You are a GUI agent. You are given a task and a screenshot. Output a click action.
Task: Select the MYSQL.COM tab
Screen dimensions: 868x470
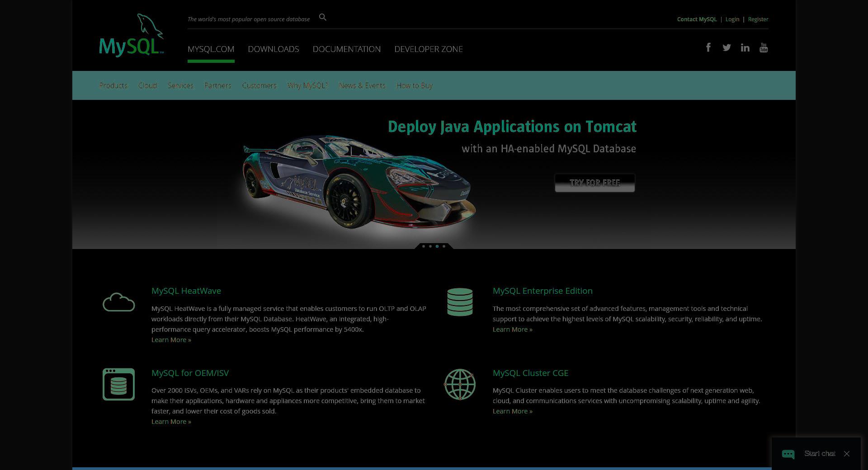pos(211,49)
